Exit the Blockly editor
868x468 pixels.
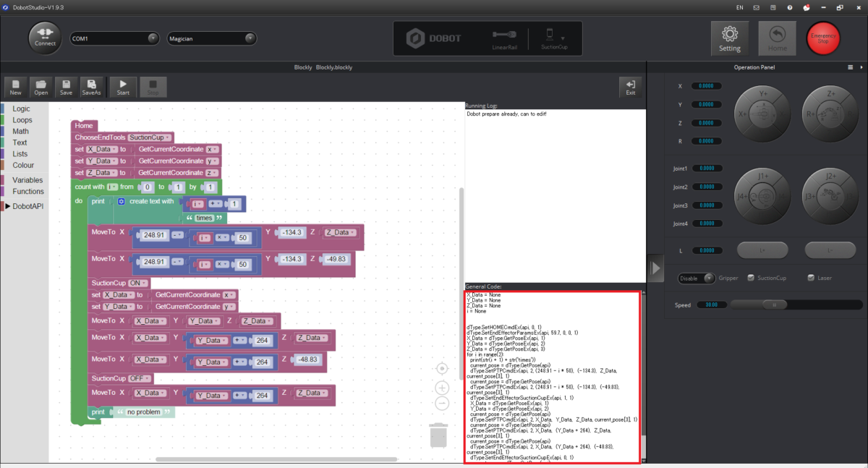click(631, 87)
